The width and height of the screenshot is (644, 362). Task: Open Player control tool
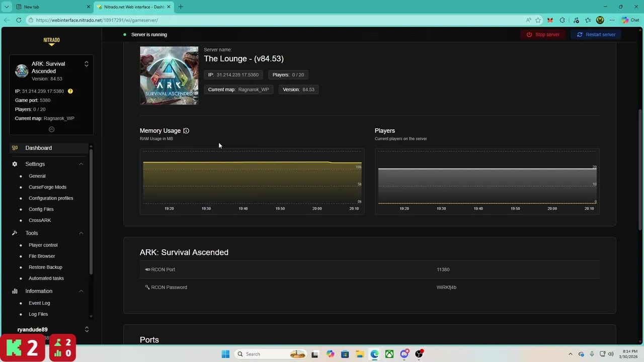43,245
